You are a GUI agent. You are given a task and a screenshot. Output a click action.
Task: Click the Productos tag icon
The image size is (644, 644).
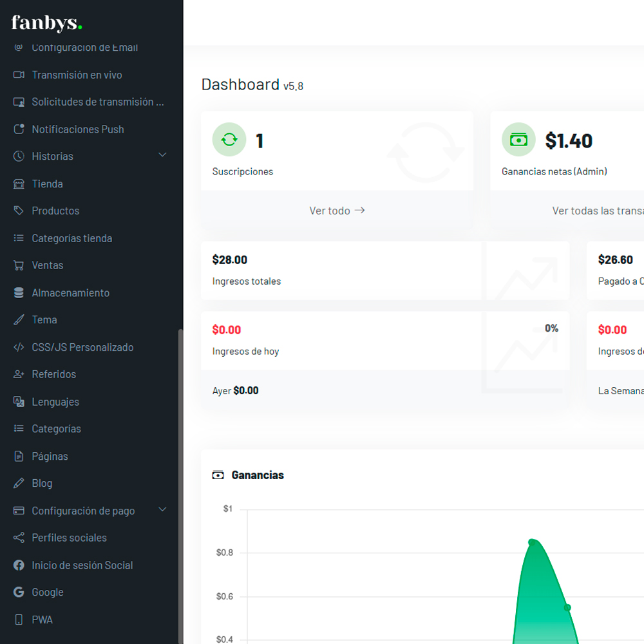point(19,211)
